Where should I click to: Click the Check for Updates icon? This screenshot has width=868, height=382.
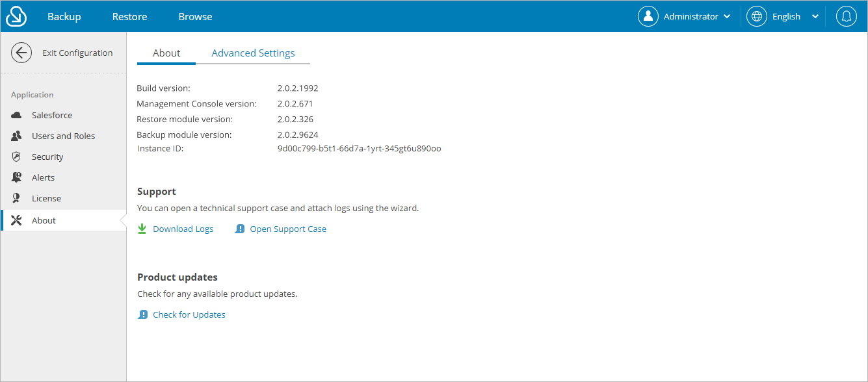[x=143, y=314]
